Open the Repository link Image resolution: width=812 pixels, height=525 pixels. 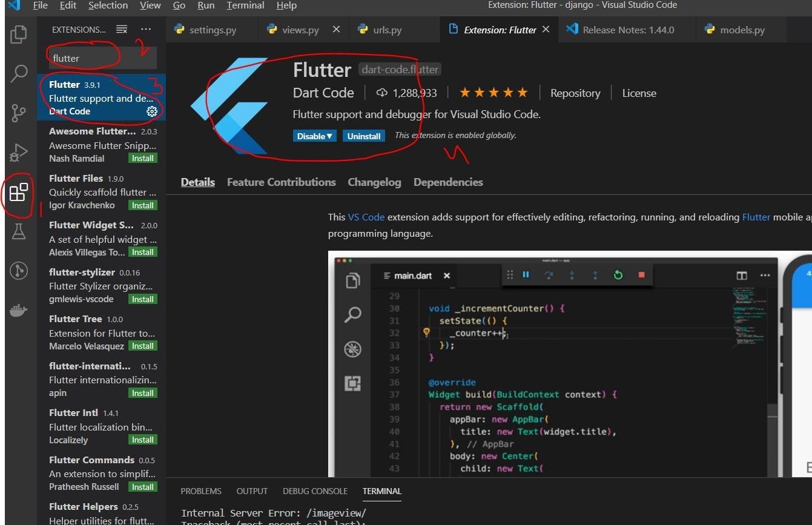click(575, 93)
